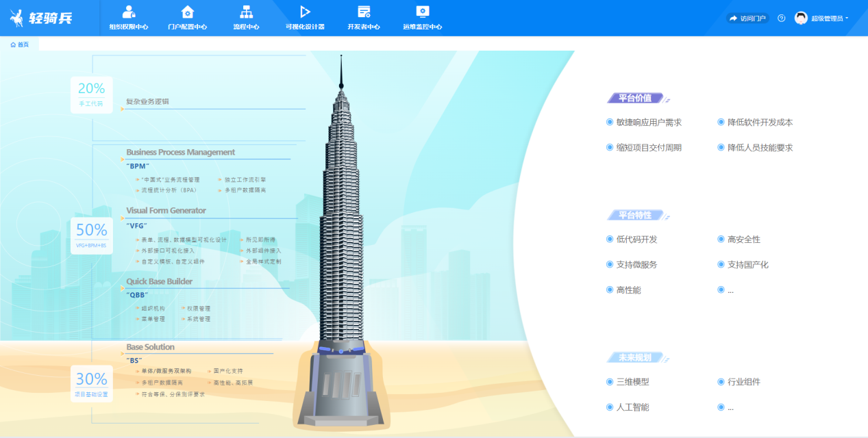Select the 低代码开发 bullet item
The image size is (868, 438).
pos(636,240)
